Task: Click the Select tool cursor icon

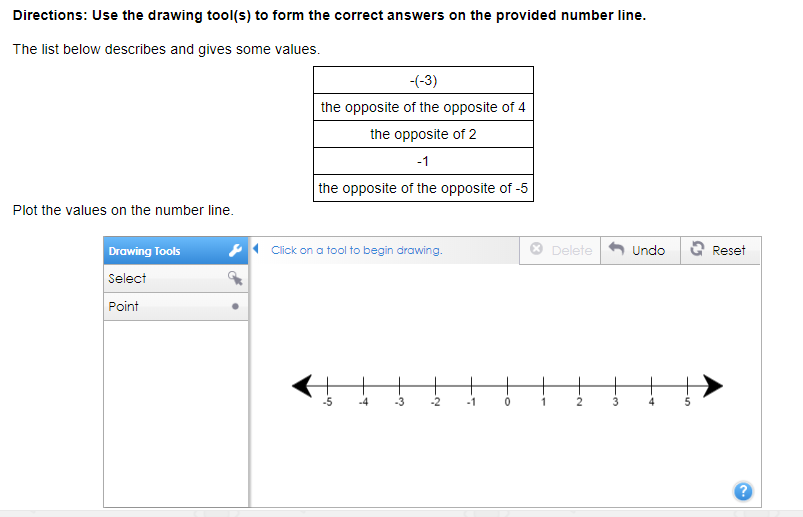Action: 235,278
